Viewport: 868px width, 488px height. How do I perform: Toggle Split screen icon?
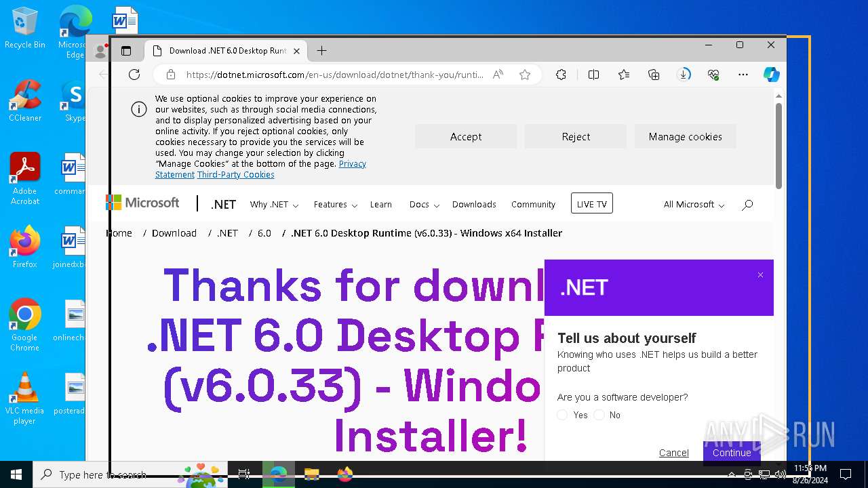593,75
